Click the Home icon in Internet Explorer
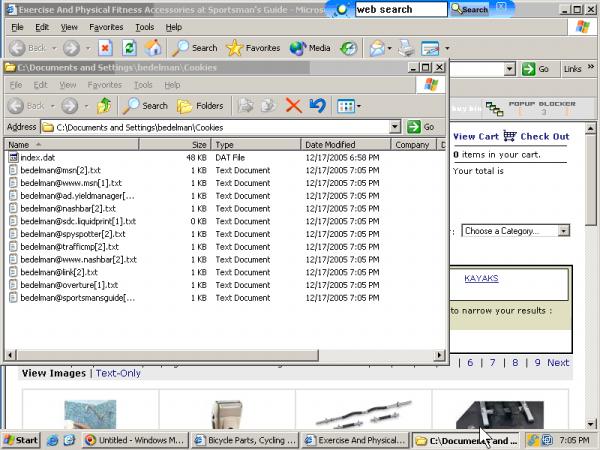The height and width of the screenshot is (450, 600). point(153,48)
